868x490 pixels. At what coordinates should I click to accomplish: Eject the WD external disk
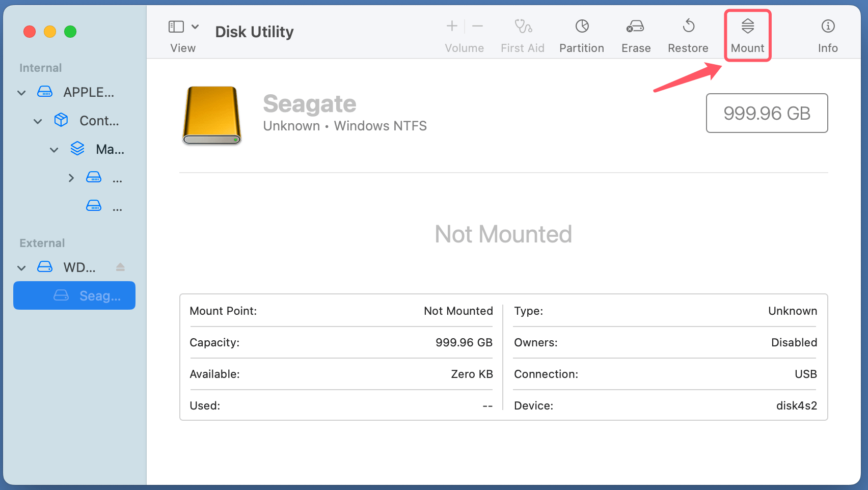[120, 267]
